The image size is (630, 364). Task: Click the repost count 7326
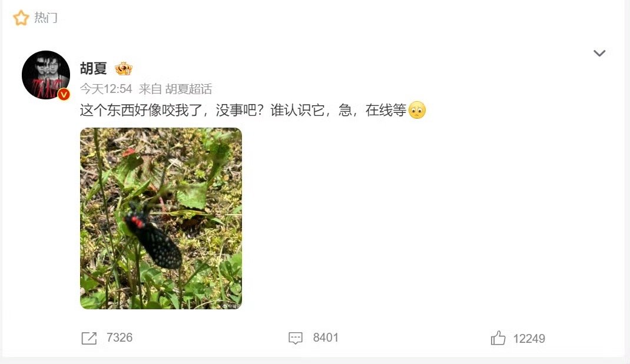point(120,338)
